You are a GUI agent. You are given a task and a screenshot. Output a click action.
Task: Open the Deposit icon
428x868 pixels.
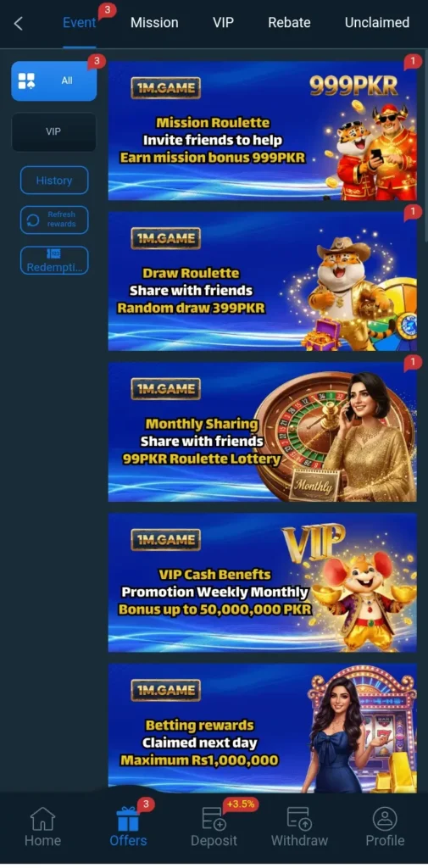point(214,820)
